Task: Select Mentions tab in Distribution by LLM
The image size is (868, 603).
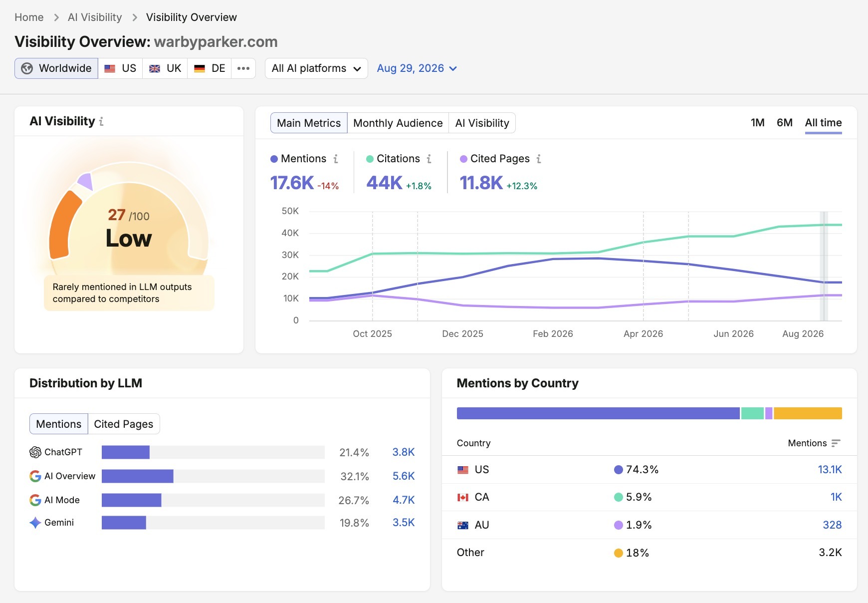Action: (x=59, y=424)
